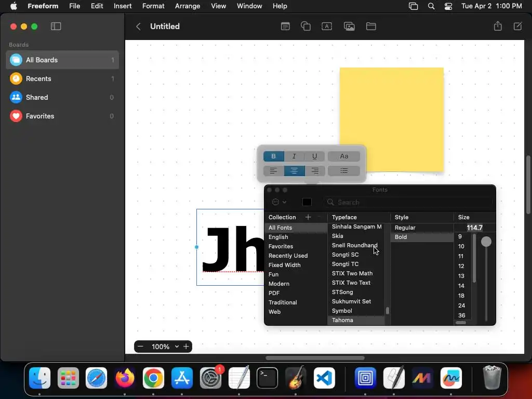Open Finder from the Dock
Viewport: 532px width, 399px height.
click(39, 378)
